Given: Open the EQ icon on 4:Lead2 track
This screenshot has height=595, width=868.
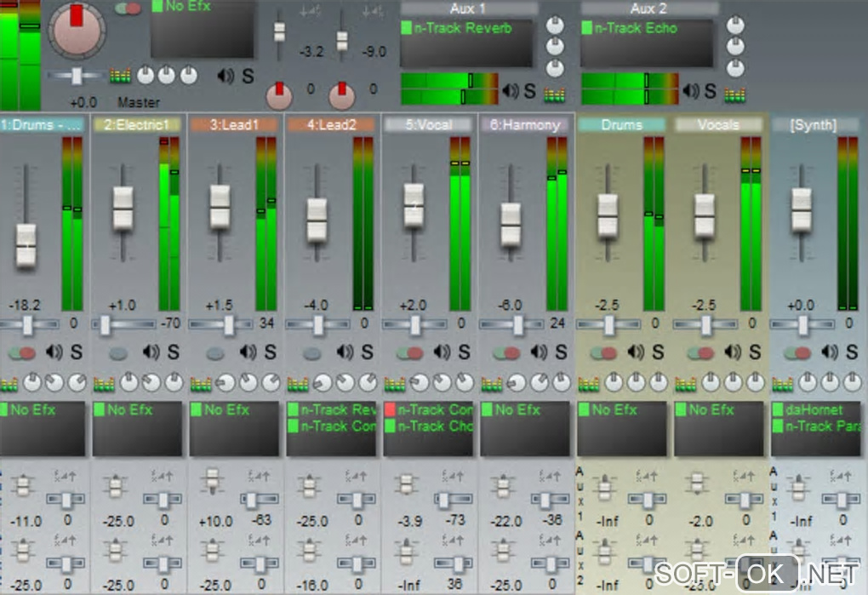Looking at the screenshot, I should (297, 383).
